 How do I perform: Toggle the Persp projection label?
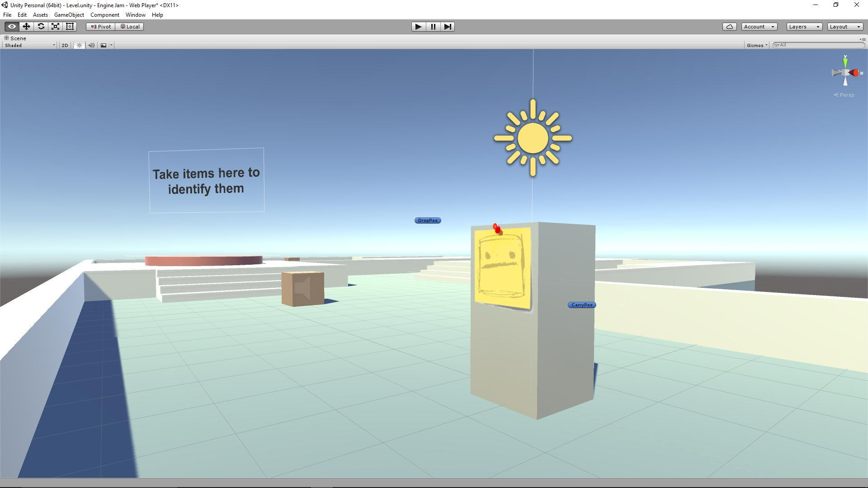coord(844,95)
